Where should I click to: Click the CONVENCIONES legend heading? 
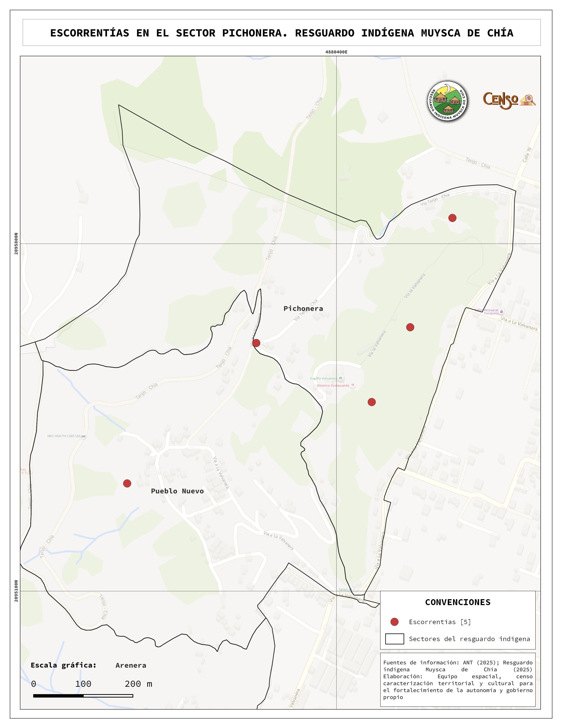click(x=458, y=602)
